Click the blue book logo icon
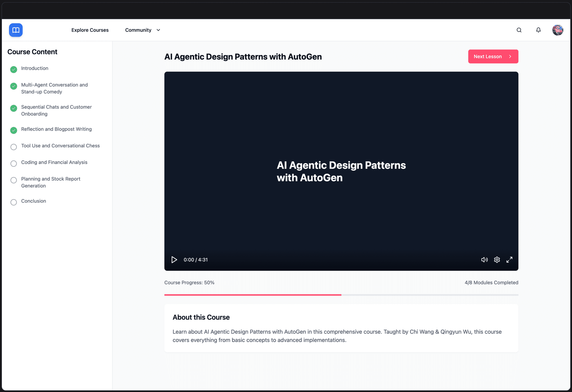The width and height of the screenshot is (572, 392). click(x=16, y=30)
